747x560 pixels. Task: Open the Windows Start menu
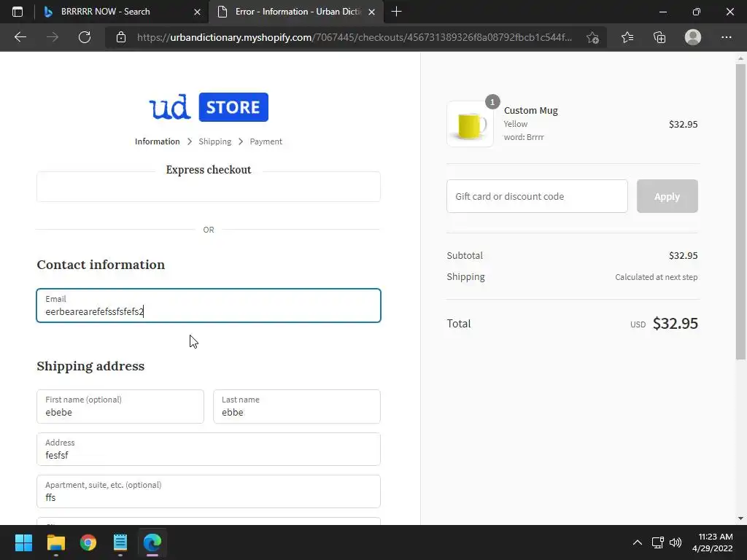[23, 542]
